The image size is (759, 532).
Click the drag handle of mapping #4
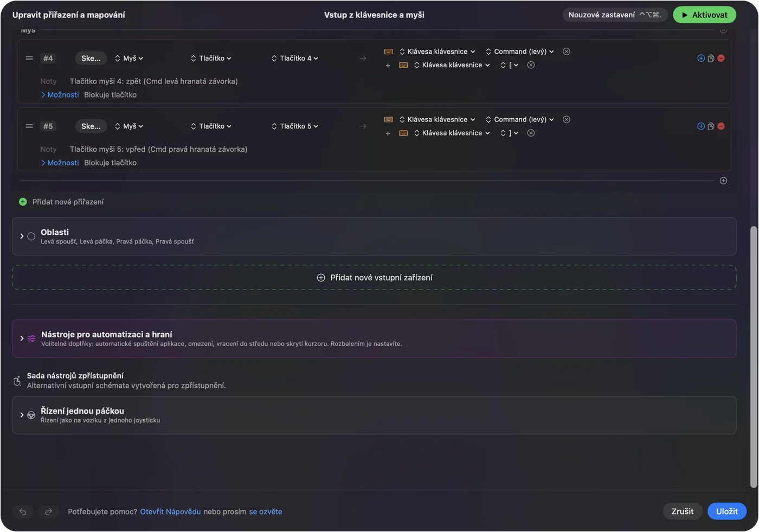coord(29,58)
